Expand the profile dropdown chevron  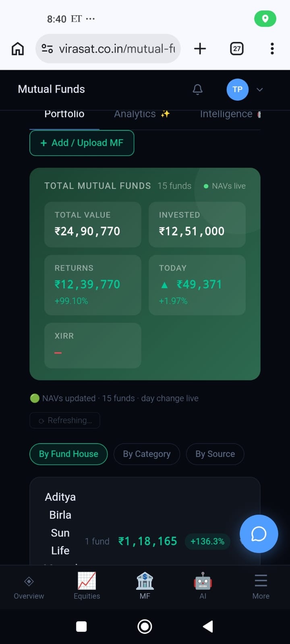[260, 89]
